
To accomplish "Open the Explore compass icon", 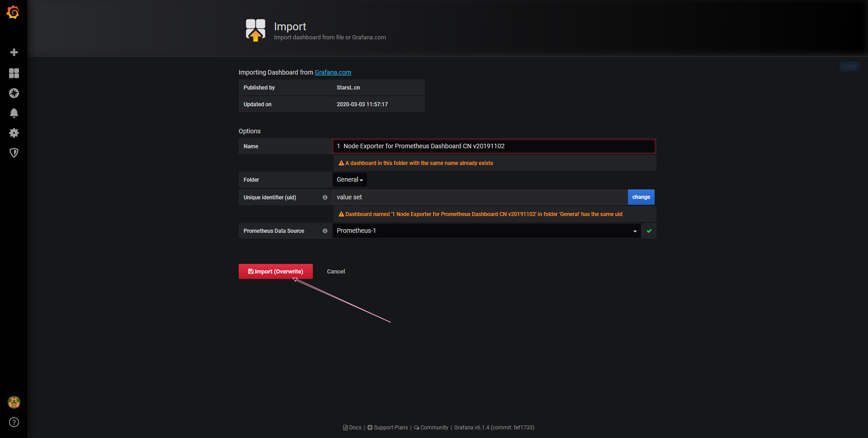I will 14,93.
